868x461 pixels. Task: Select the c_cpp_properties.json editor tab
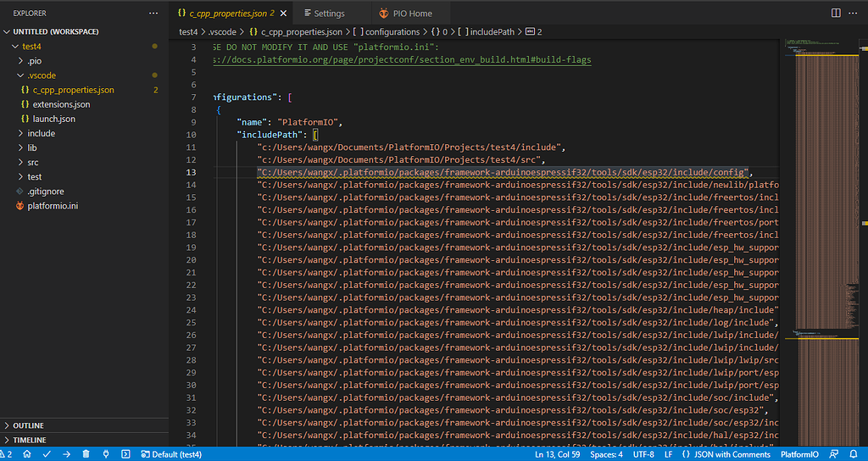[231, 14]
